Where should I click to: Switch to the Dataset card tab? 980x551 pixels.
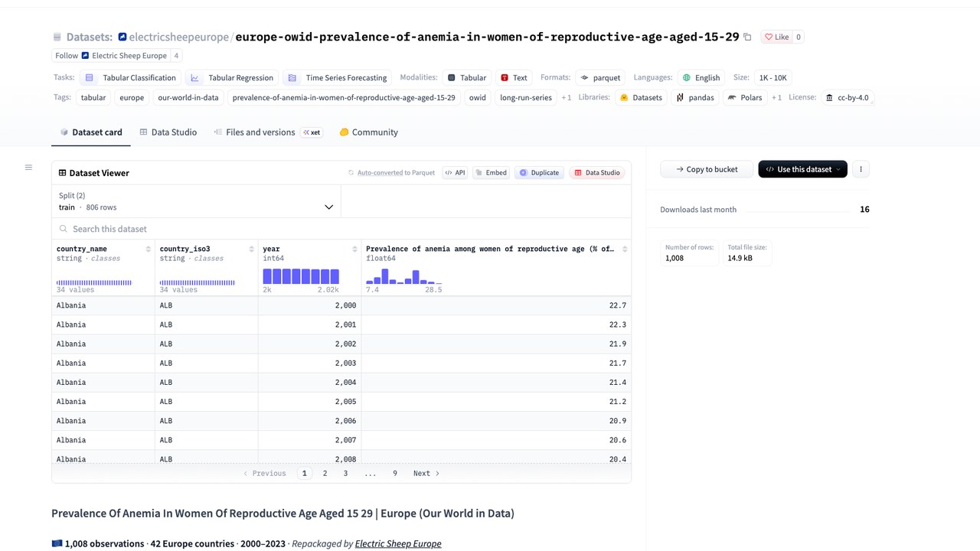91,132
